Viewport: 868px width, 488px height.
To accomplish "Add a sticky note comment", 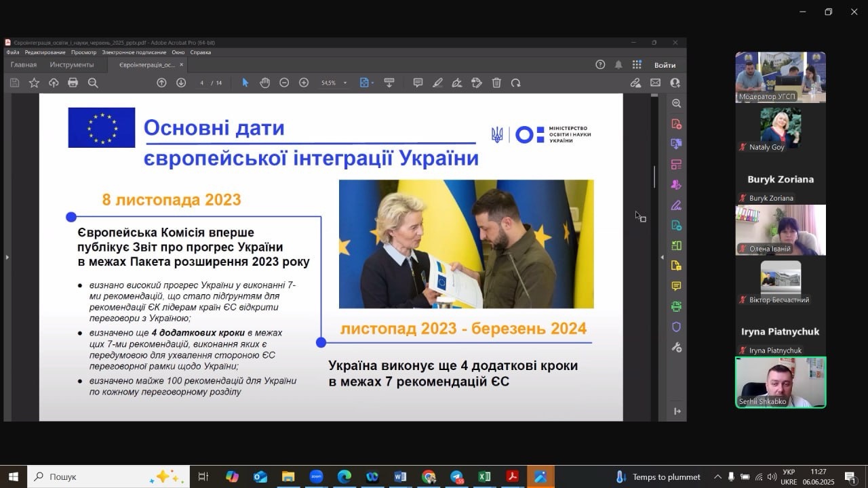I will [x=418, y=83].
